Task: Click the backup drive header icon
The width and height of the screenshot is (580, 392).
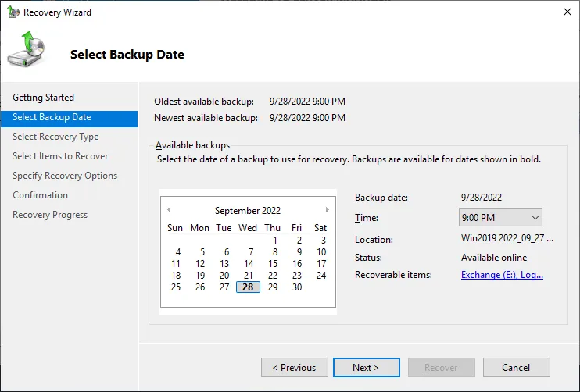Action: [x=26, y=51]
